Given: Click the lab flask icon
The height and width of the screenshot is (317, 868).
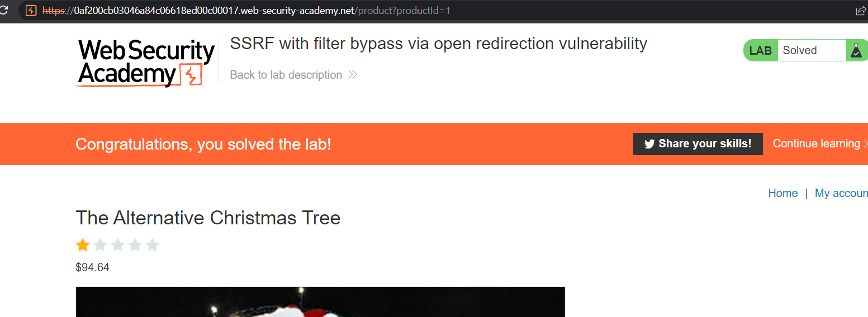Looking at the screenshot, I should (856, 50).
